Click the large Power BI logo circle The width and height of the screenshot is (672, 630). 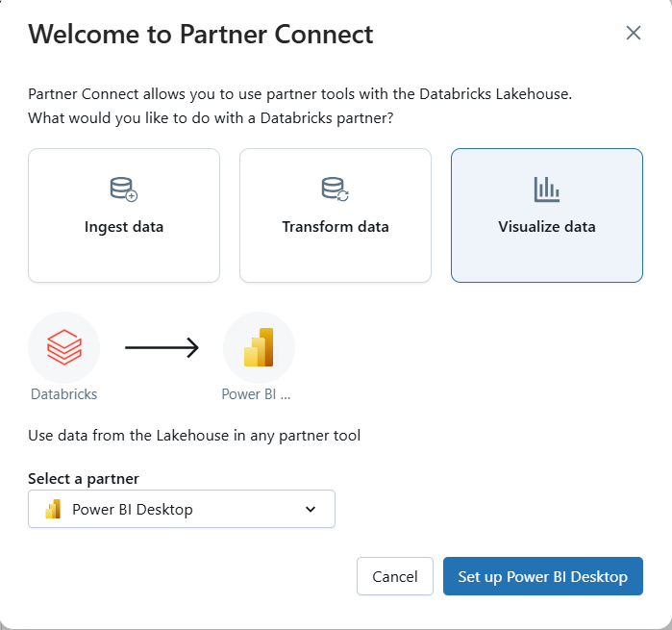pyautogui.click(x=259, y=347)
